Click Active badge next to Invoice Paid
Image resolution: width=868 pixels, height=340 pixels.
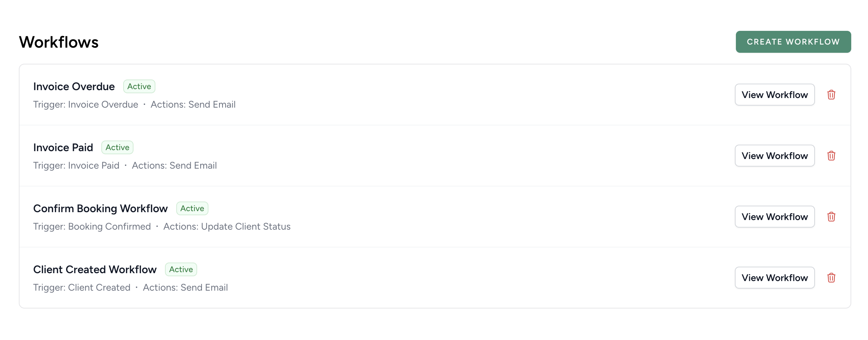(117, 147)
